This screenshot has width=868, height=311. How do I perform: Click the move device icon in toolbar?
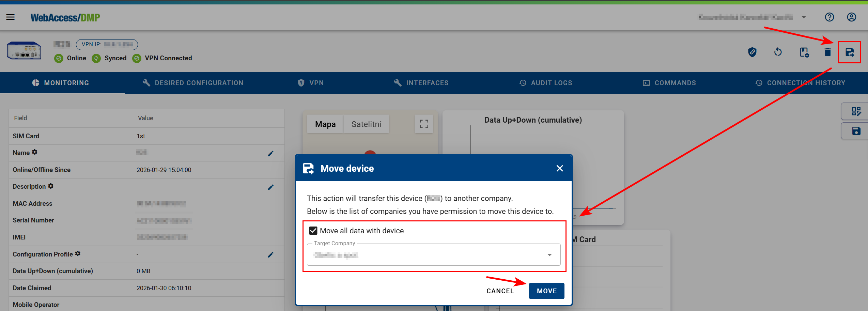tap(849, 52)
